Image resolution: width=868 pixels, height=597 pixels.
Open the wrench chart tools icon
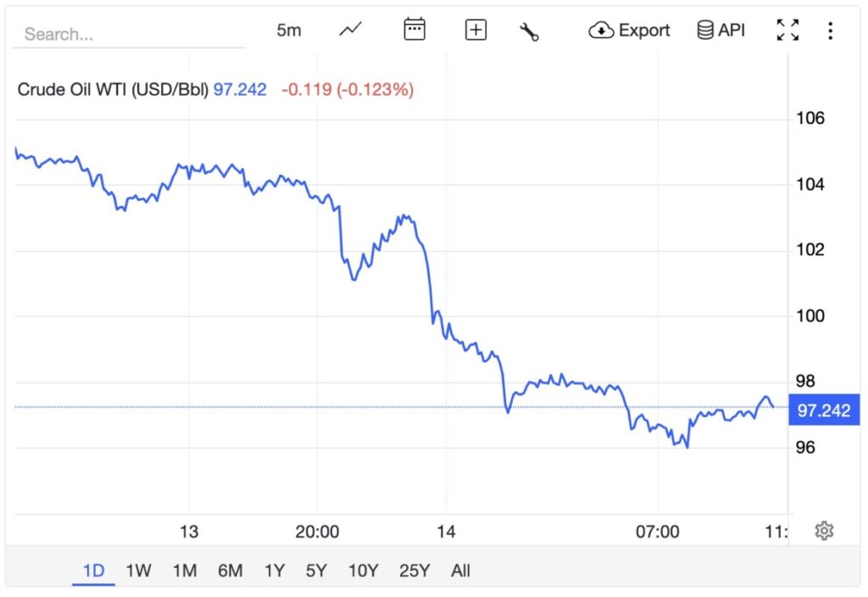530,31
